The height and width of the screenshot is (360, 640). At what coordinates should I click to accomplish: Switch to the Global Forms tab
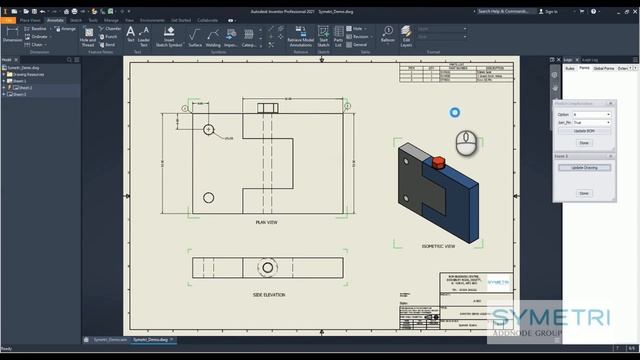pos(604,68)
